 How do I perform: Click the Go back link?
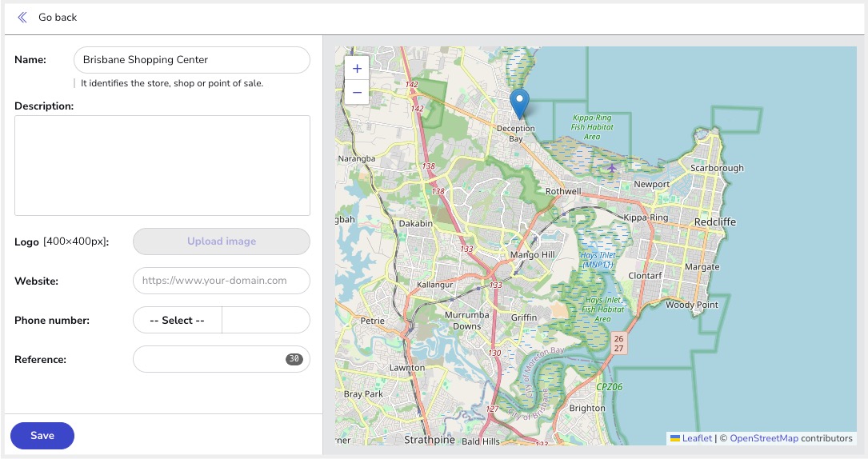pos(58,17)
